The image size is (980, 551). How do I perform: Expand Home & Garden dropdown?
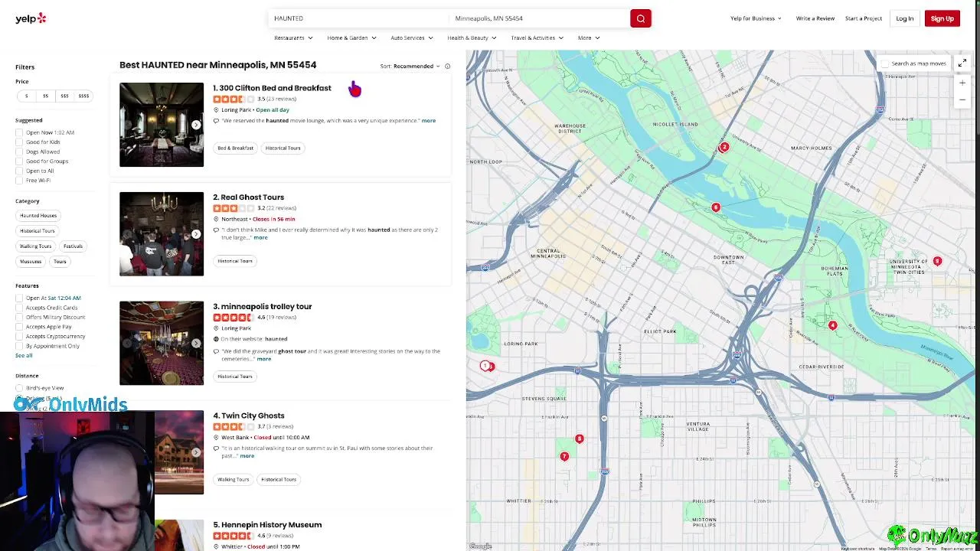click(x=351, y=37)
